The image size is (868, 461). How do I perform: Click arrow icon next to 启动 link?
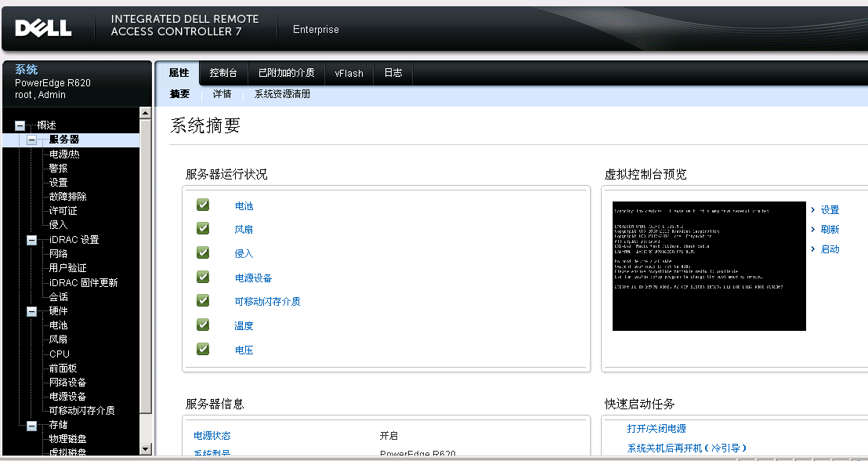tap(812, 249)
